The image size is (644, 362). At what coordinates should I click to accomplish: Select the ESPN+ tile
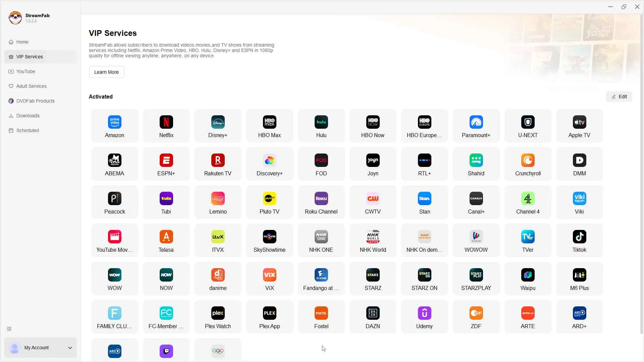tap(166, 164)
